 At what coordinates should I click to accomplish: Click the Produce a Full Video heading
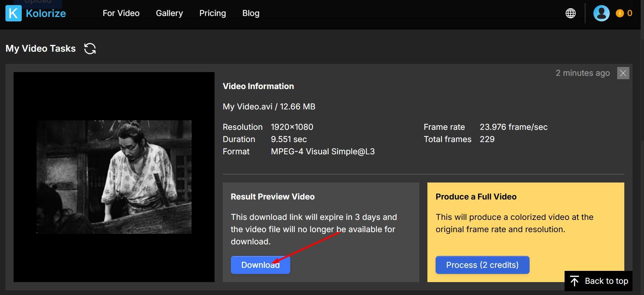[476, 197]
